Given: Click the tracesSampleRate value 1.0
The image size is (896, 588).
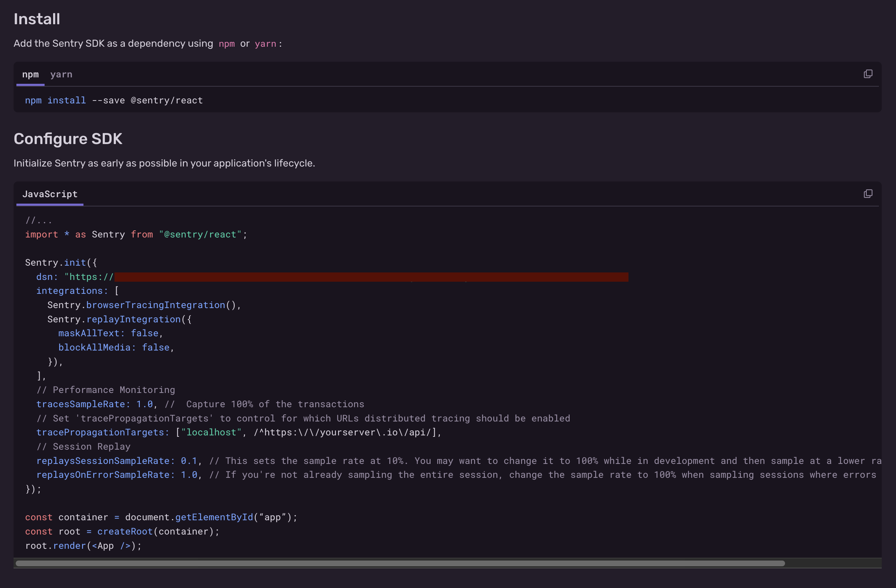Looking at the screenshot, I should [144, 404].
